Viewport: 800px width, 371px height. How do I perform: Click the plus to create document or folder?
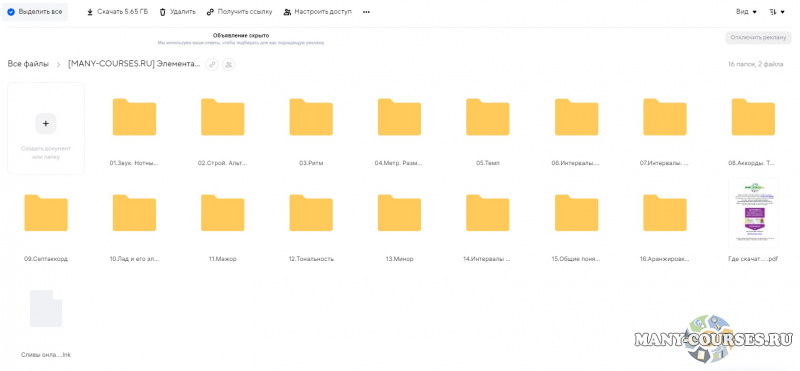[46, 123]
